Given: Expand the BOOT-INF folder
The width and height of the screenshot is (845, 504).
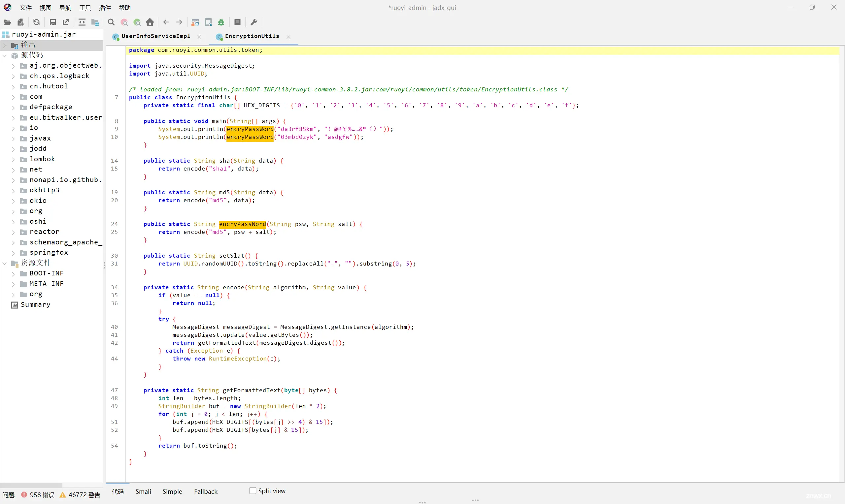Looking at the screenshot, I should pyautogui.click(x=13, y=273).
